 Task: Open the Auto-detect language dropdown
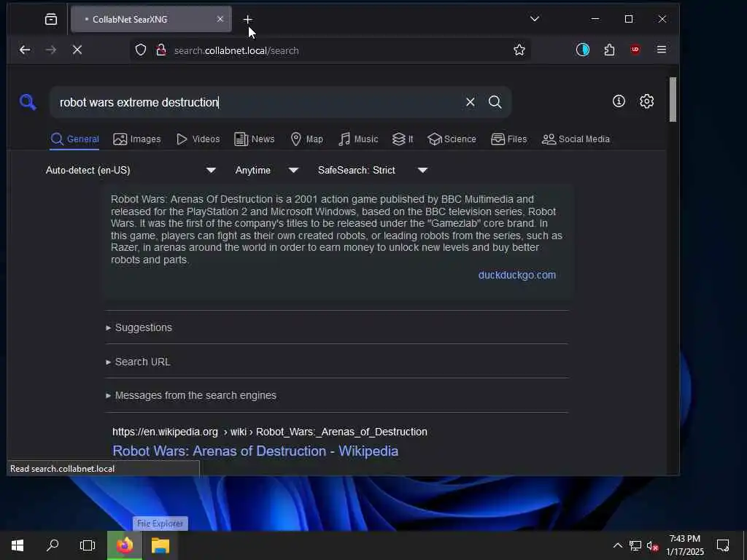(131, 170)
